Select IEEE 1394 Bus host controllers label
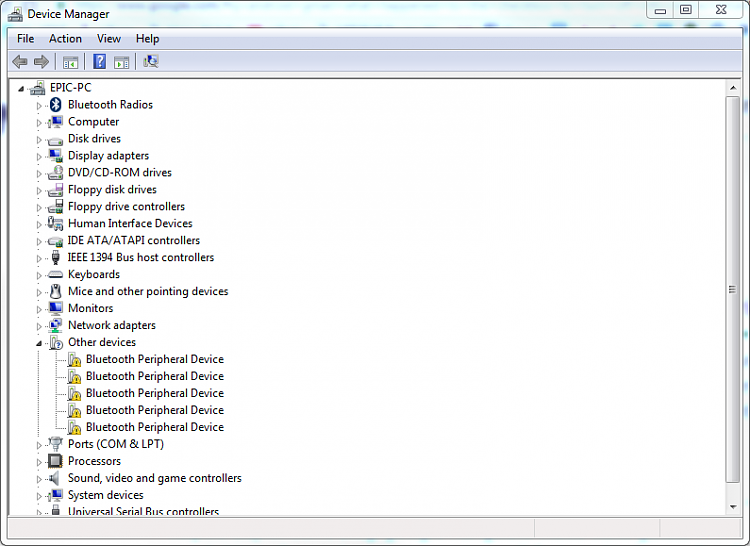The height and width of the screenshot is (546, 750). (x=141, y=257)
